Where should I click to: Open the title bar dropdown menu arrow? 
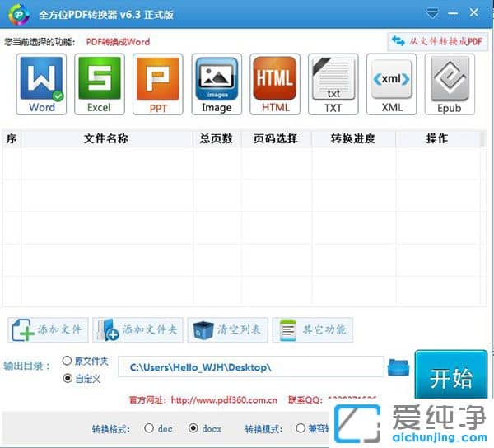pyautogui.click(x=432, y=14)
